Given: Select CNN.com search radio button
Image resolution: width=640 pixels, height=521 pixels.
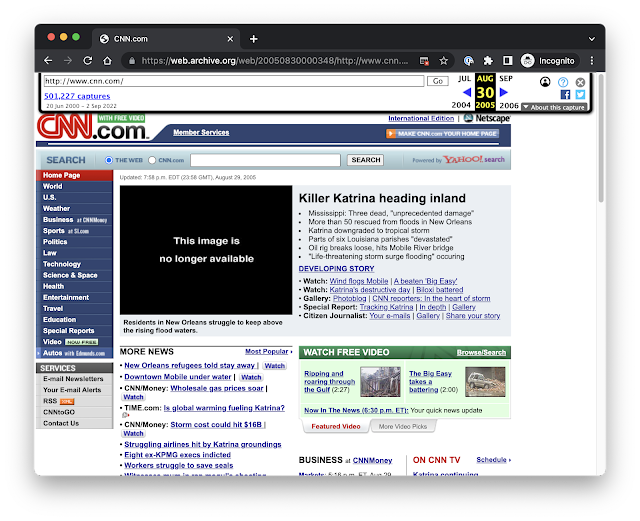Looking at the screenshot, I should (x=152, y=160).
